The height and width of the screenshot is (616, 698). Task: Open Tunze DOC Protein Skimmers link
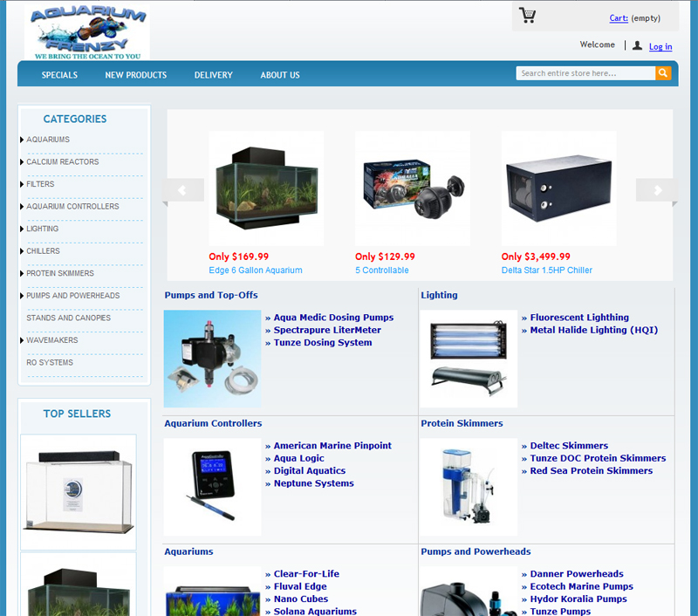pos(598,458)
